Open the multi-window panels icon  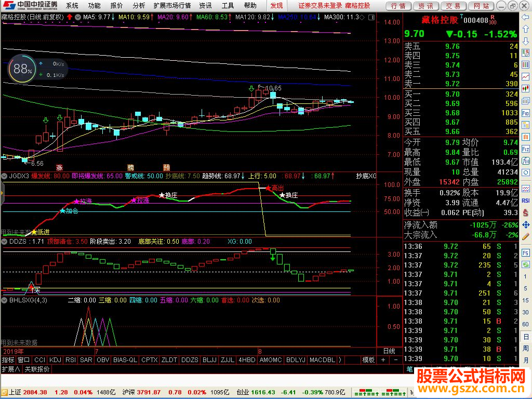[526, 101]
